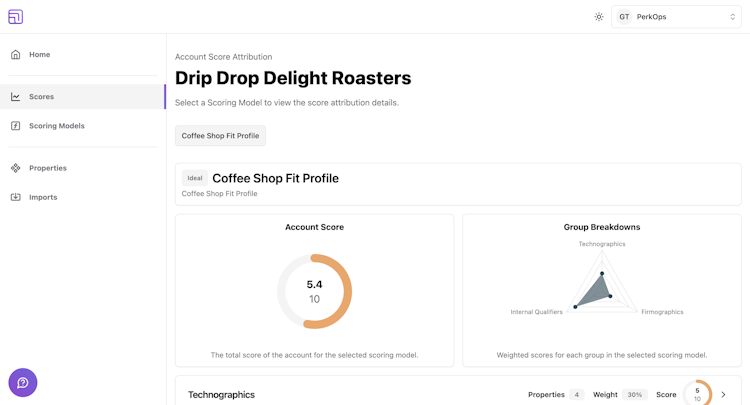Expand the Technographics group chevron
This screenshot has width=750, height=405.
tap(724, 395)
